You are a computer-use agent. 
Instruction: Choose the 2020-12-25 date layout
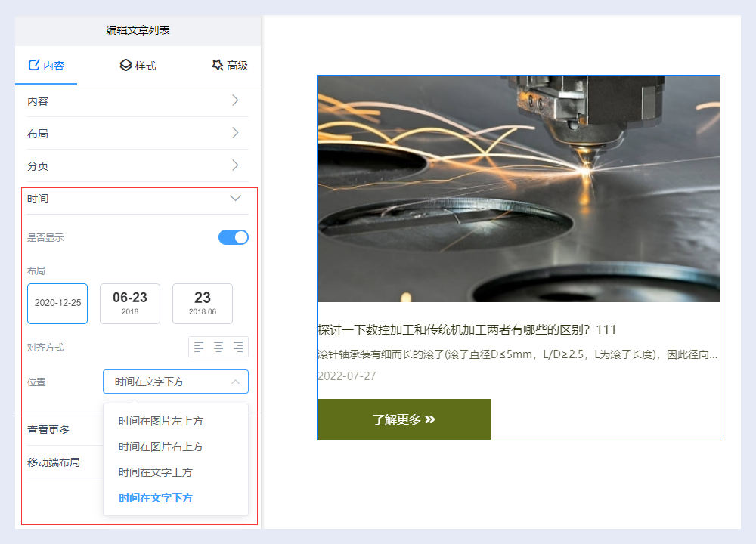pyautogui.click(x=57, y=303)
